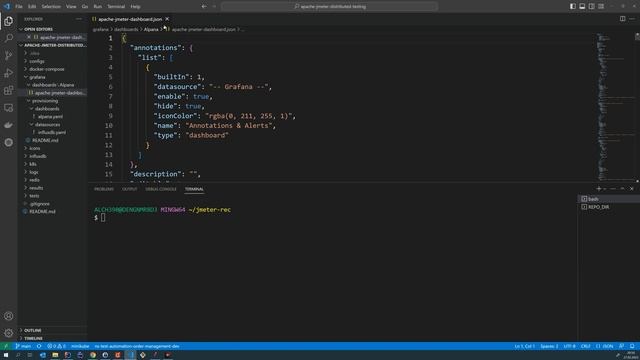Expand the Timeline section

(33, 338)
